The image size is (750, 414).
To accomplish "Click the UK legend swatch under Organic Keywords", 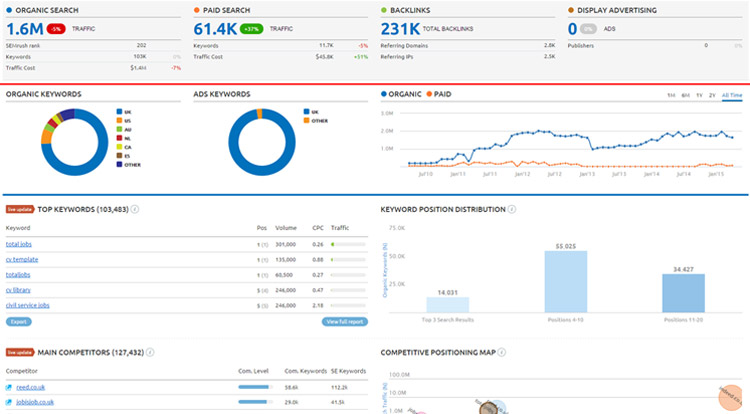I will coord(120,112).
